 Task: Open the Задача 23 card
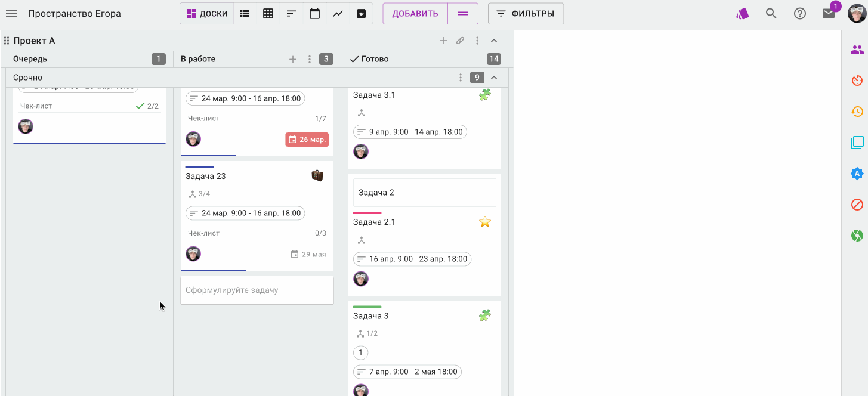257,215
